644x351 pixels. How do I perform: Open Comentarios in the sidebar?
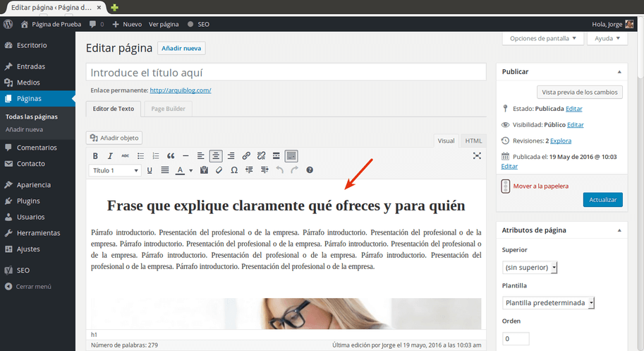(37, 148)
